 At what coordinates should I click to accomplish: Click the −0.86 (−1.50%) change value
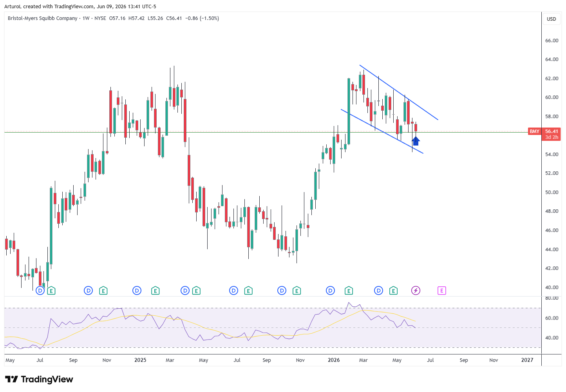point(202,18)
